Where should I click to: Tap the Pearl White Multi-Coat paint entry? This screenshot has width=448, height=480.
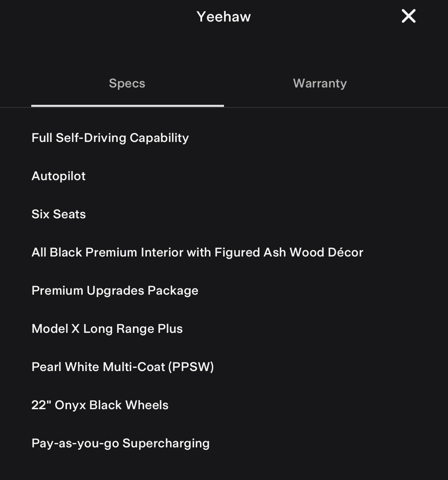click(x=123, y=367)
